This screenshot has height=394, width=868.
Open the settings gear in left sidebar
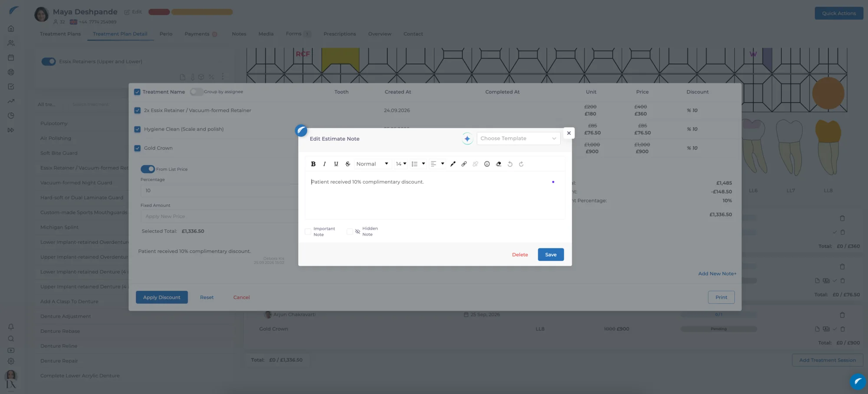(x=11, y=361)
